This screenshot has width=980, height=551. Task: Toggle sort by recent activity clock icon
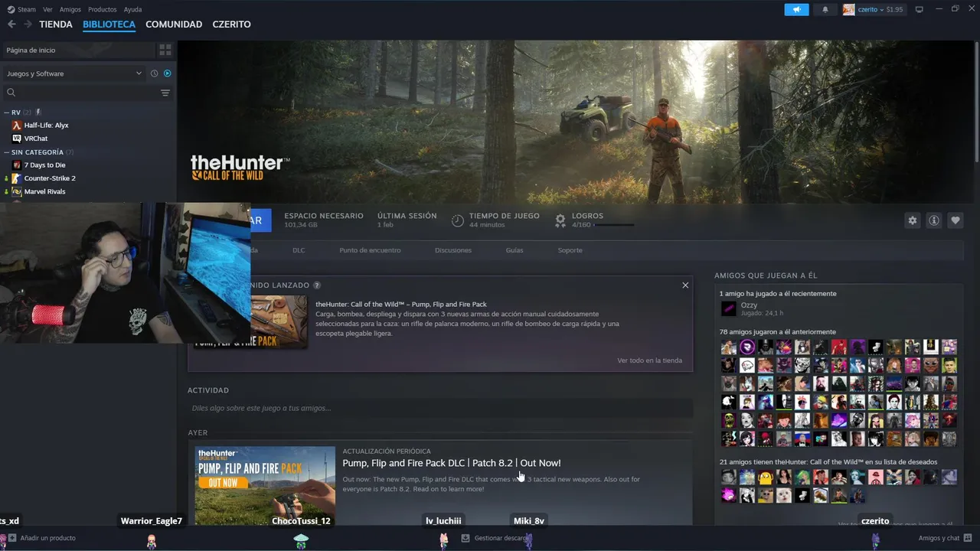click(x=154, y=73)
